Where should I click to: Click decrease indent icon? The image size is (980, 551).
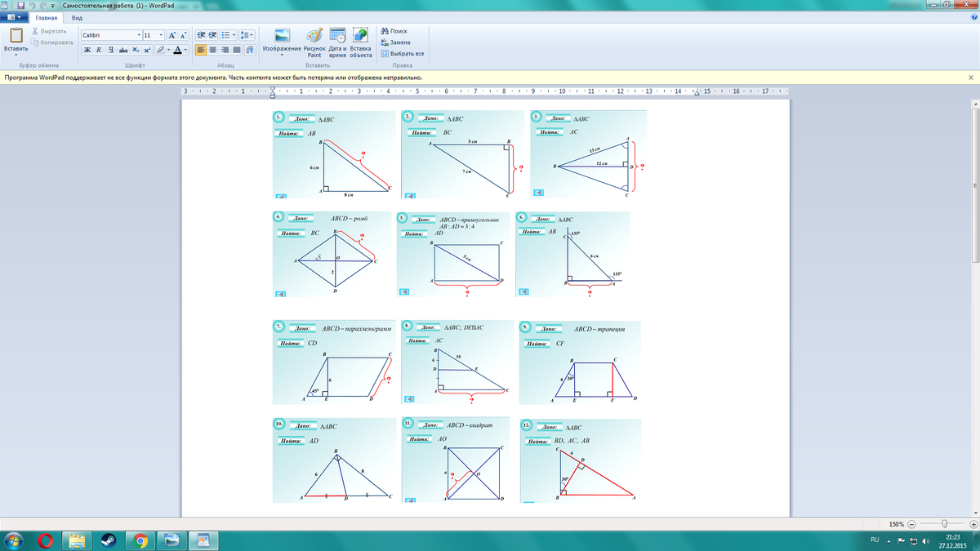(201, 36)
